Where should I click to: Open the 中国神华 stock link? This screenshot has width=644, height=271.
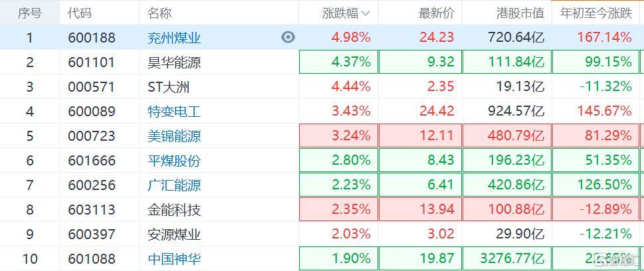pyautogui.click(x=174, y=259)
